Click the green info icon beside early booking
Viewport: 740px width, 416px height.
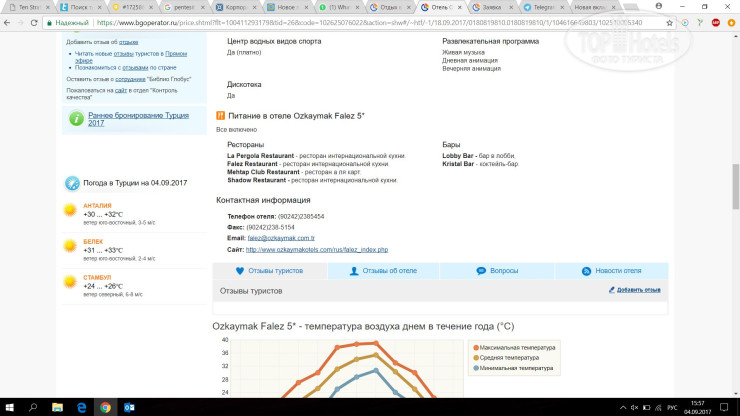coord(75,119)
